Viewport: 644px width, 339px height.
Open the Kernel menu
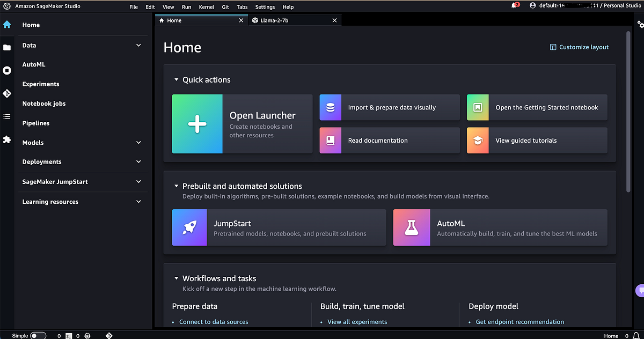coord(206,7)
